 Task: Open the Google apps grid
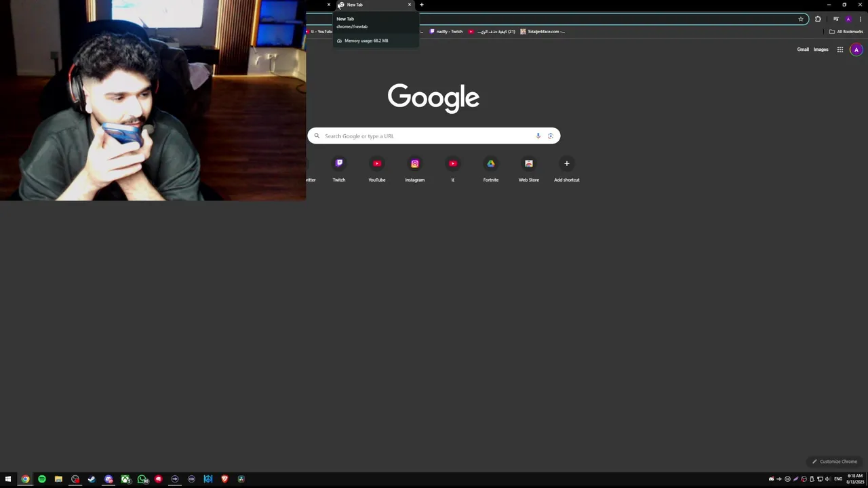[x=840, y=49]
